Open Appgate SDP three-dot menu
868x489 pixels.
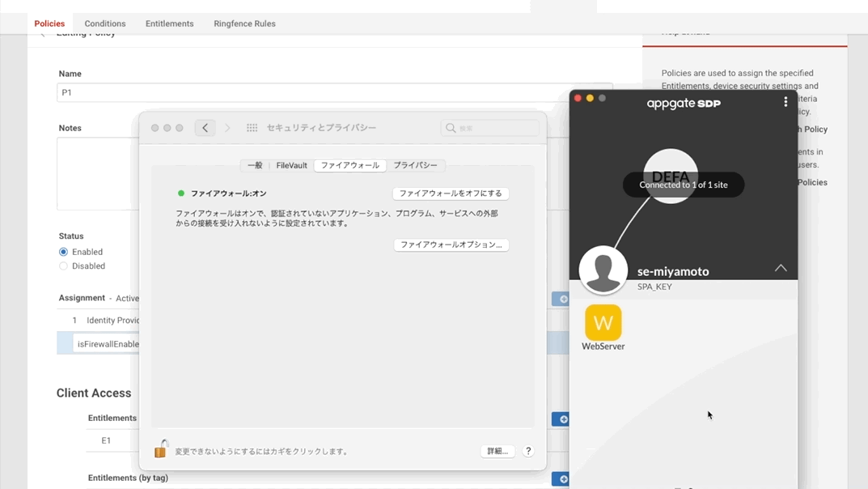coord(785,102)
